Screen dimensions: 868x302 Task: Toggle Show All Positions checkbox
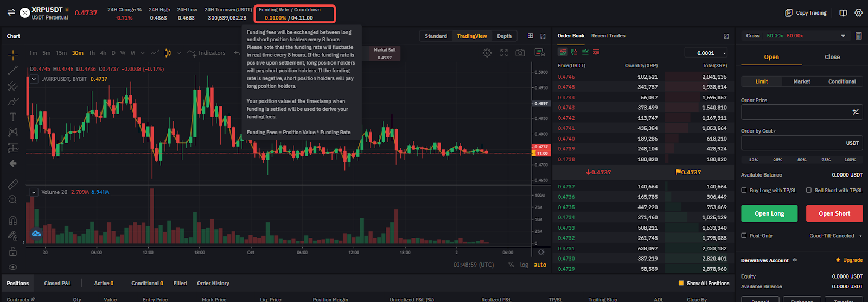[x=681, y=283]
